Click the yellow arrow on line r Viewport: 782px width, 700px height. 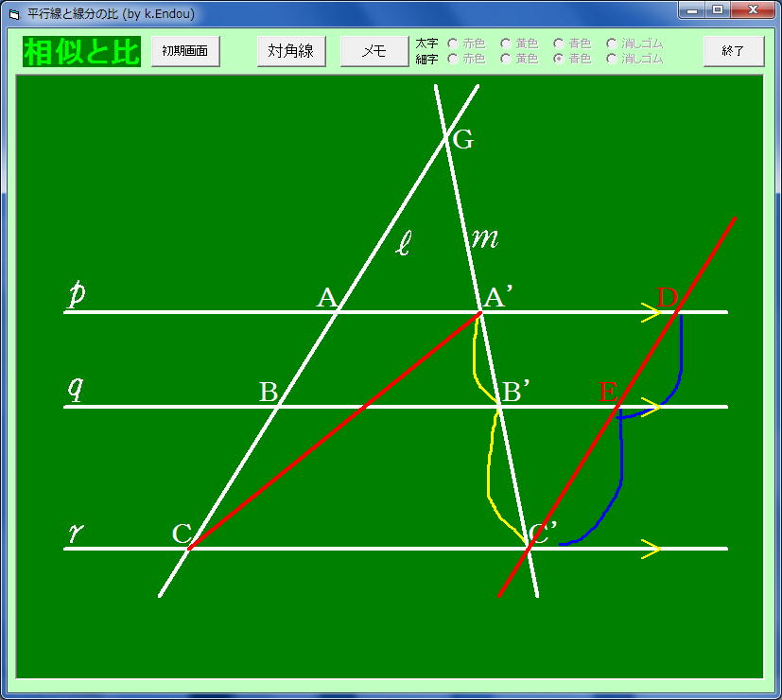[651, 549]
